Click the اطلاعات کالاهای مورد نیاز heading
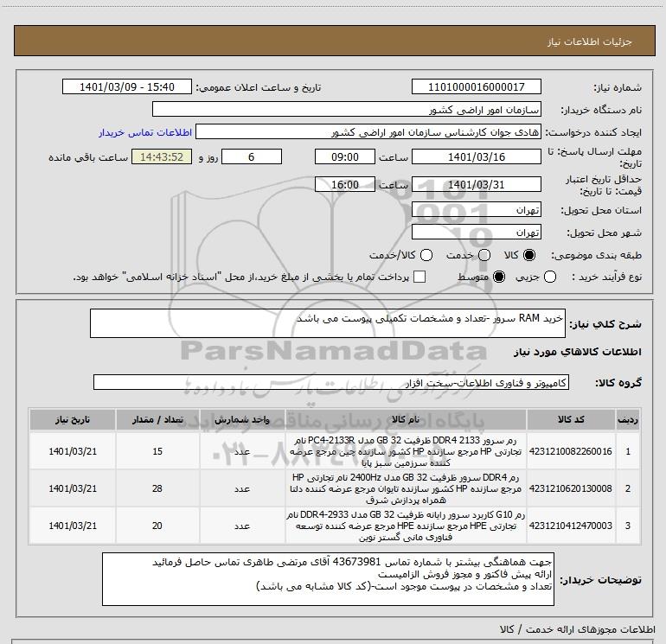This screenshot has height=644, width=666. (577, 352)
